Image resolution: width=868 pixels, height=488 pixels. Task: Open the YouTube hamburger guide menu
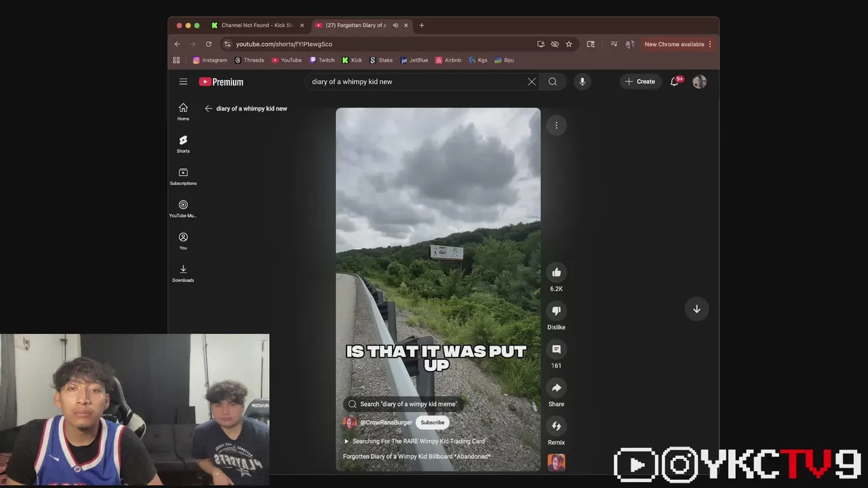tap(183, 81)
